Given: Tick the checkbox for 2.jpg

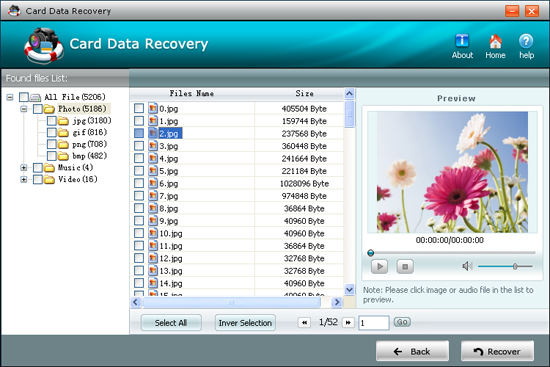Looking at the screenshot, I should pos(139,133).
